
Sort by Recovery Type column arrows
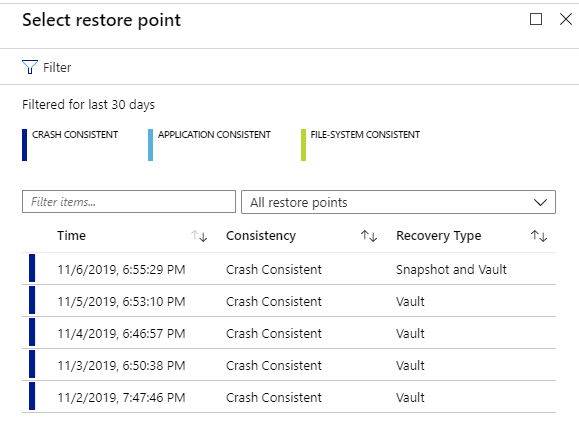(x=539, y=236)
